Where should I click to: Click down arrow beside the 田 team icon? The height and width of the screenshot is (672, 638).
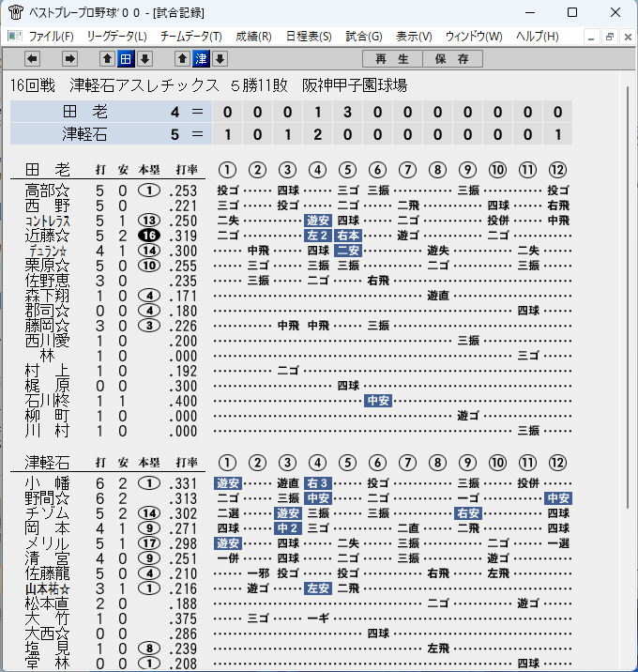click(144, 59)
